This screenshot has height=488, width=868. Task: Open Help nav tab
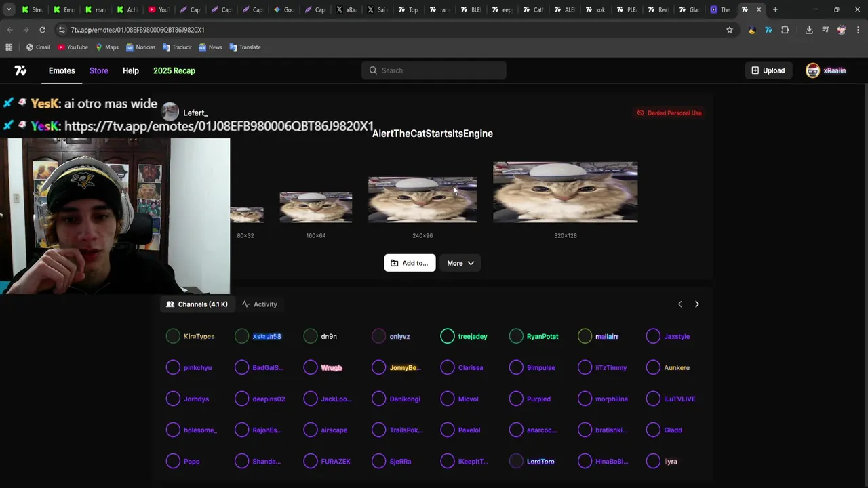click(x=131, y=70)
